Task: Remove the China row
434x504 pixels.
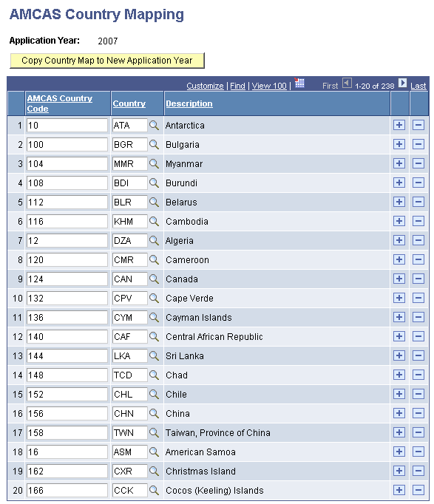Action: pos(418,413)
